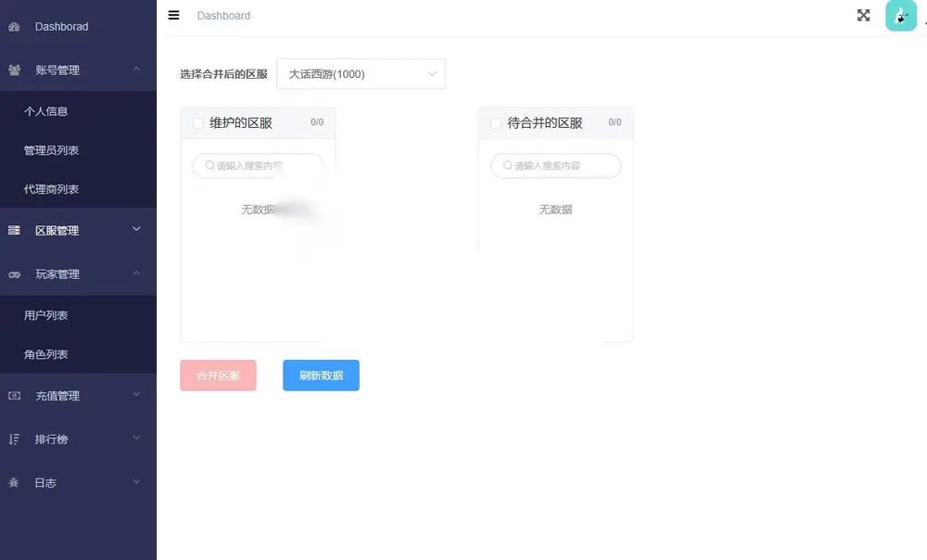The width and height of the screenshot is (927, 560).
Task: Click the 0/0 count in 待合并的区服 header
Action: 615,121
